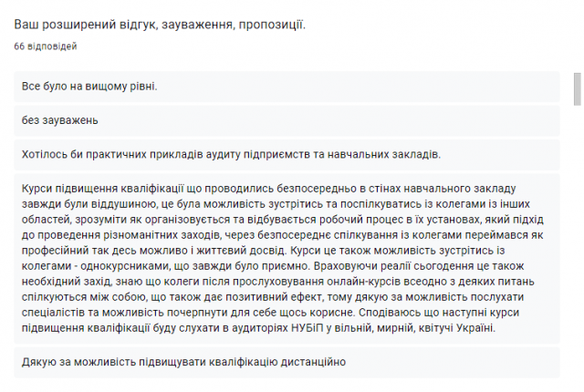Click the long response starting 'Курси підвищення кваліфікації'

click(x=287, y=259)
